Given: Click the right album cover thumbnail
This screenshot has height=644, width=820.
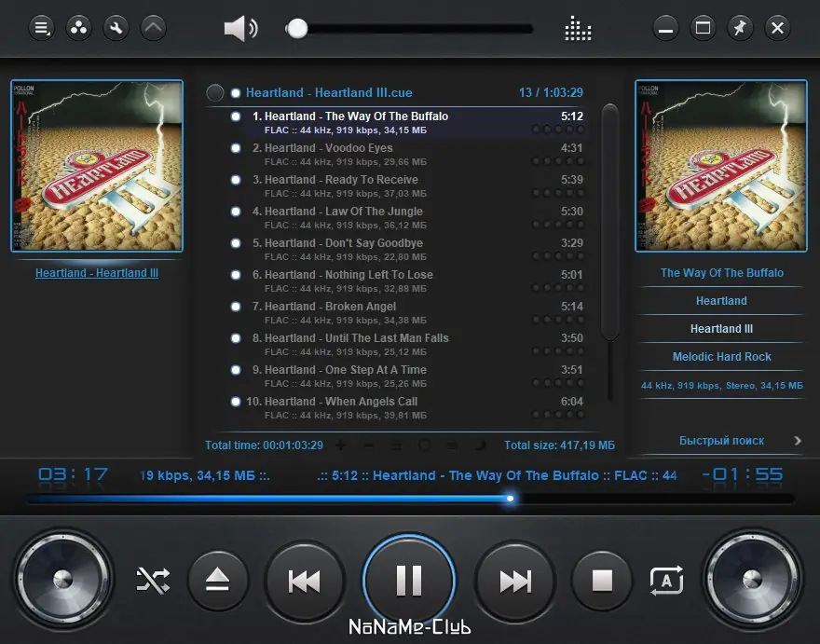Looking at the screenshot, I should click(721, 166).
